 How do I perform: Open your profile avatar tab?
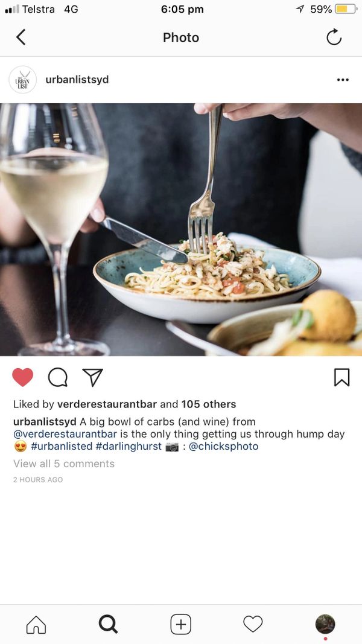[325, 624]
